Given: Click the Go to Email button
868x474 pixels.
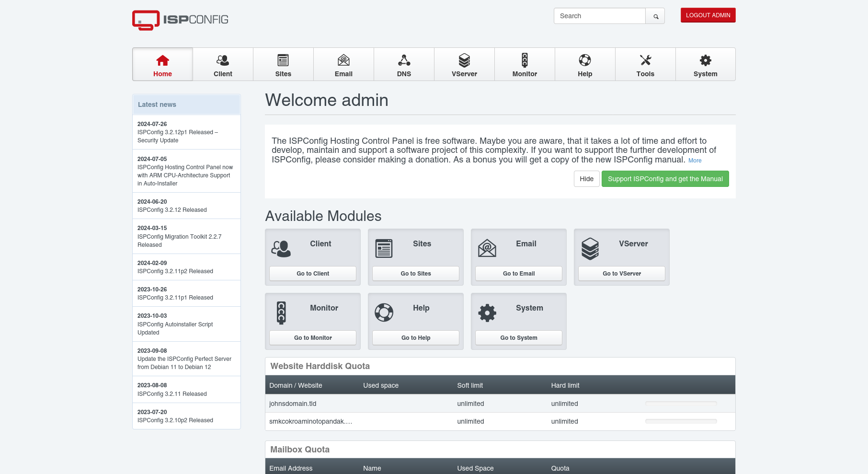Looking at the screenshot, I should coord(519,274).
